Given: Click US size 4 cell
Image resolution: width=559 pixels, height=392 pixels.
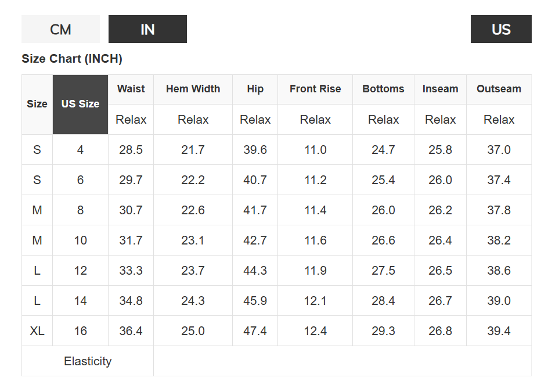Looking at the screenshot, I should tap(80, 150).
